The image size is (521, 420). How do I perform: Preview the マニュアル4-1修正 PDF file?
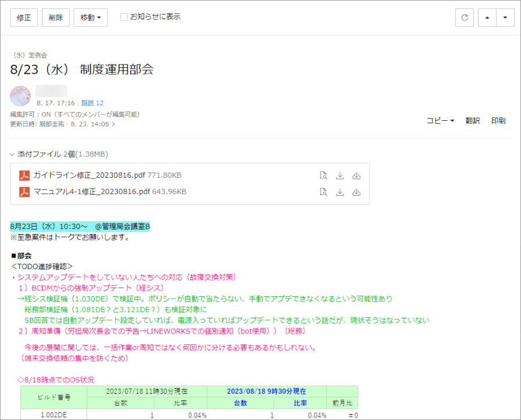pyautogui.click(x=324, y=192)
